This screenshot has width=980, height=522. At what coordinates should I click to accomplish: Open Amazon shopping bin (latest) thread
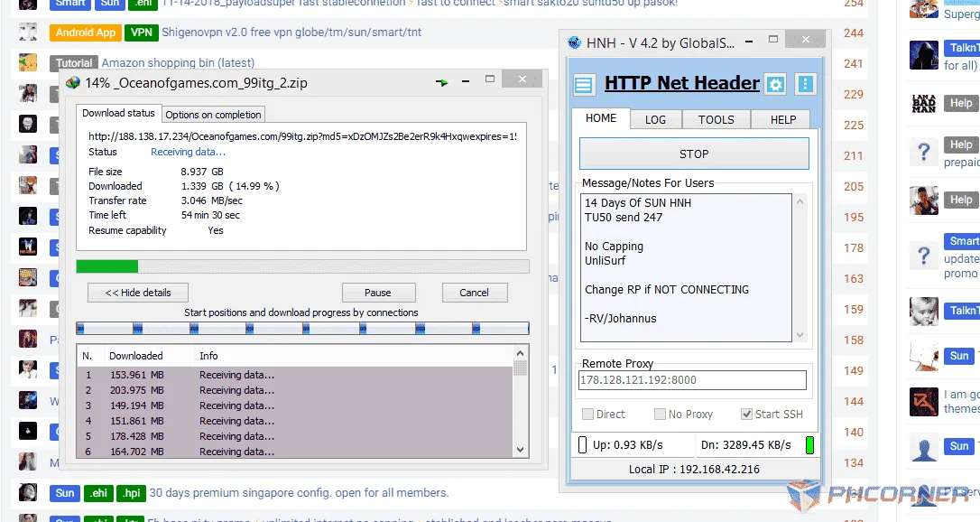(x=178, y=62)
